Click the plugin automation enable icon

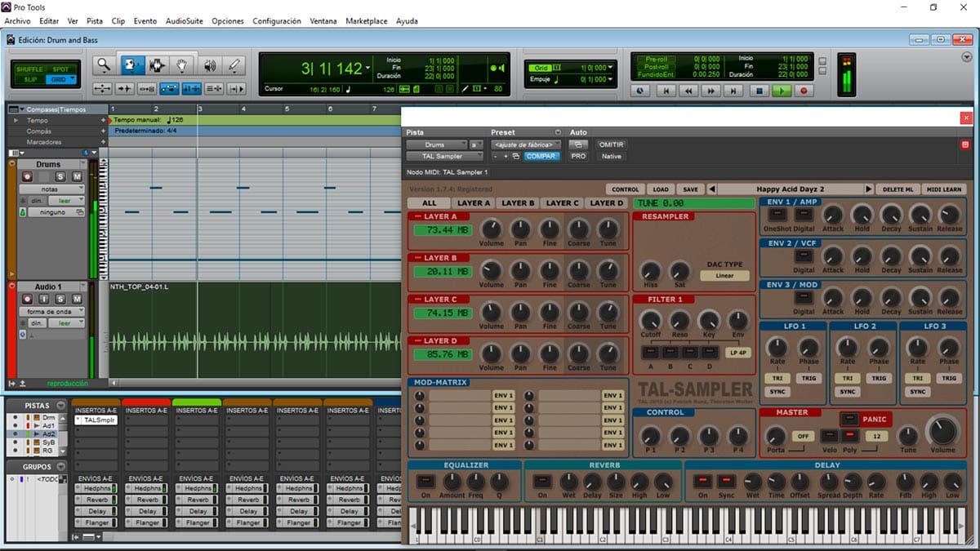[579, 144]
